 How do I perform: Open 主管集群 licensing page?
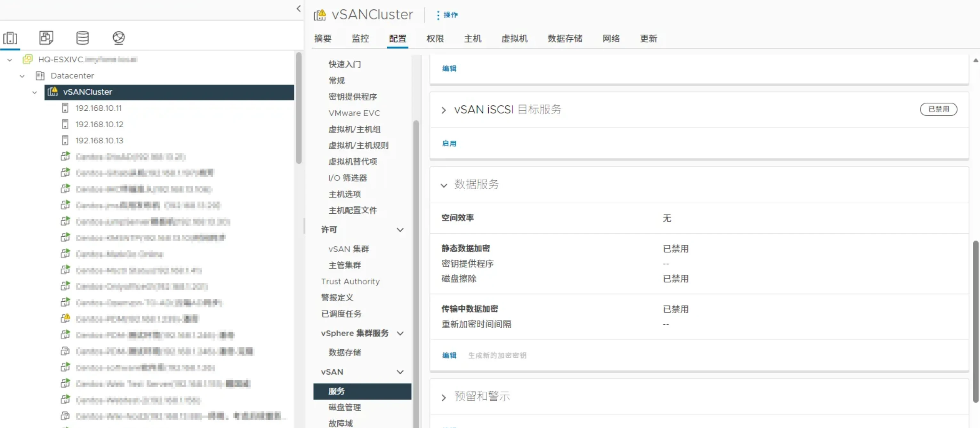pyautogui.click(x=345, y=265)
